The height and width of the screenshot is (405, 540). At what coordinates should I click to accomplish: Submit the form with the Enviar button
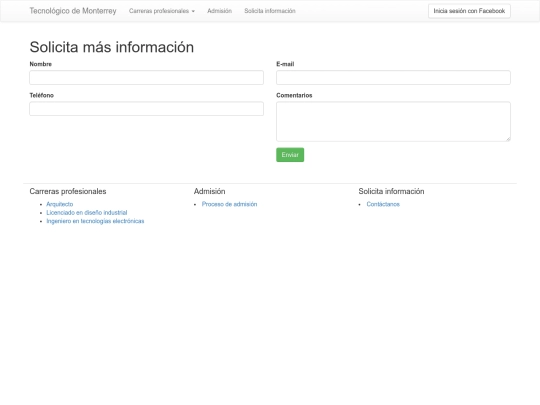(x=290, y=155)
